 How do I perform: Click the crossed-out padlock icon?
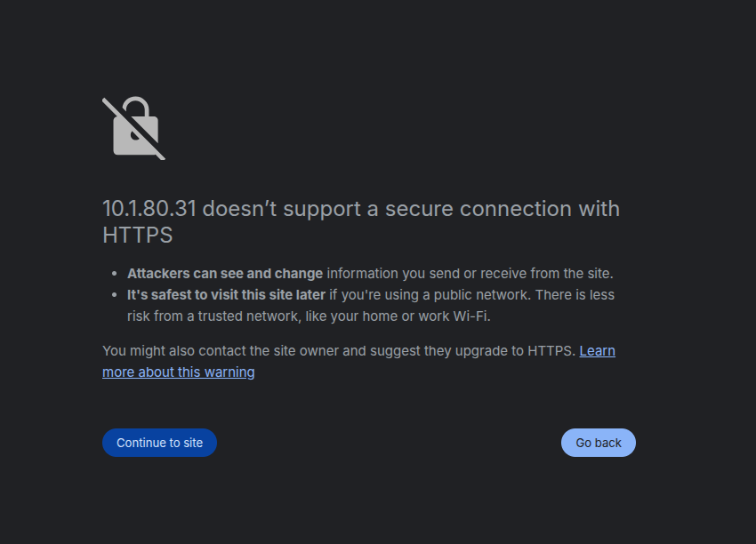(134, 128)
